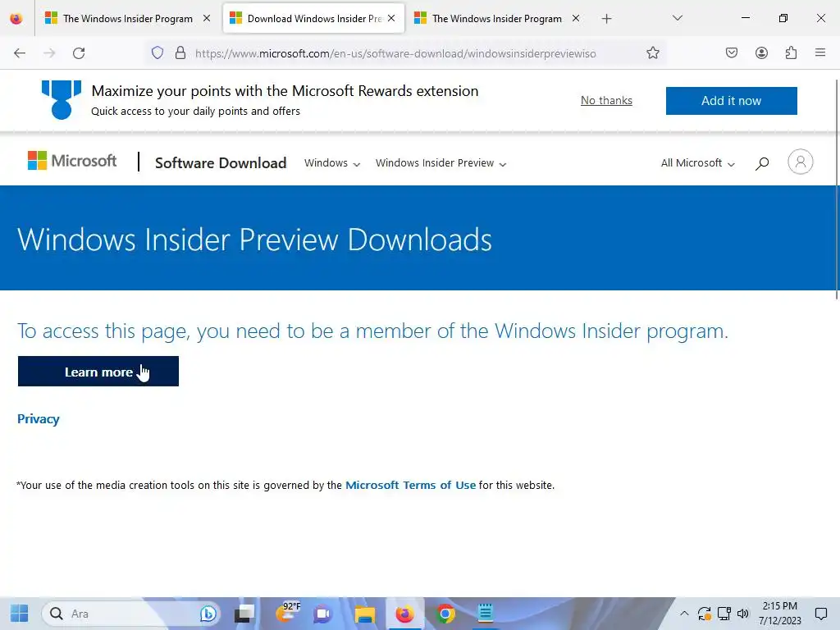
Task: Show hidden system tray icons
Action: 684,614
